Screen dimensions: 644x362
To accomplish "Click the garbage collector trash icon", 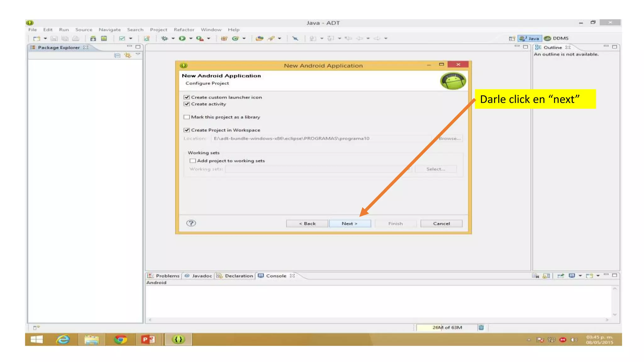I will (x=481, y=327).
